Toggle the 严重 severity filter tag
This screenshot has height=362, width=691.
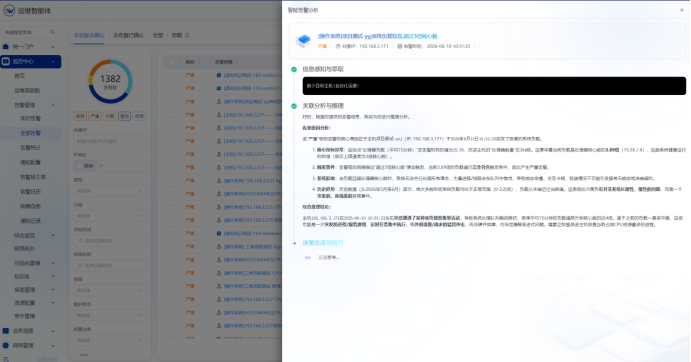(x=95, y=116)
